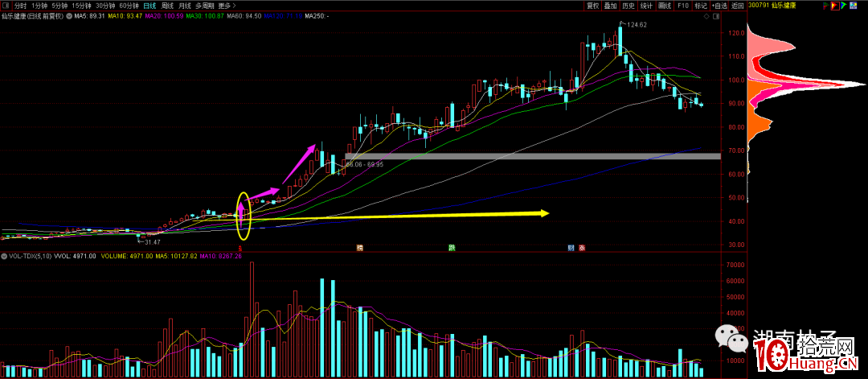The height and width of the screenshot is (379, 868).
Task: Click the MA250 indicator label
Action: (x=317, y=16)
